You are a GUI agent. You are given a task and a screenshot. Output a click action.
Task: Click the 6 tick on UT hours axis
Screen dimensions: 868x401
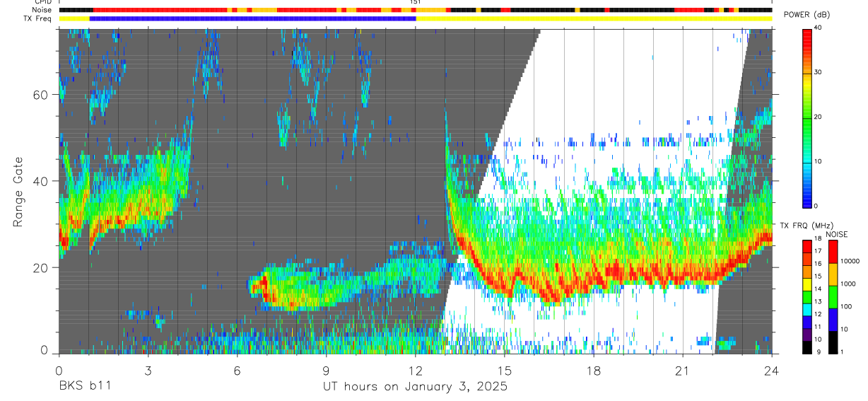click(x=237, y=371)
